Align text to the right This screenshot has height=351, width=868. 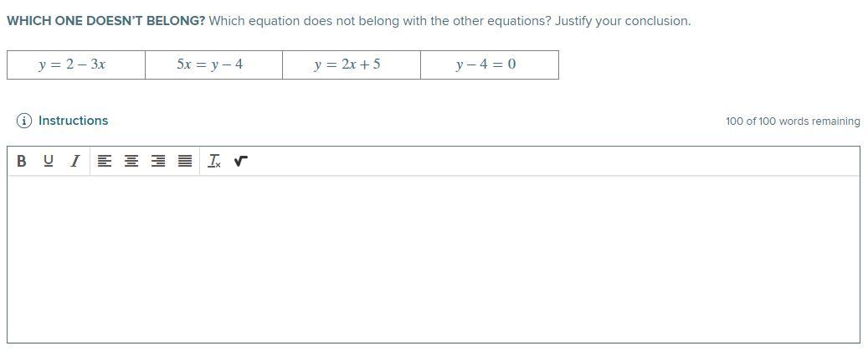tap(158, 161)
